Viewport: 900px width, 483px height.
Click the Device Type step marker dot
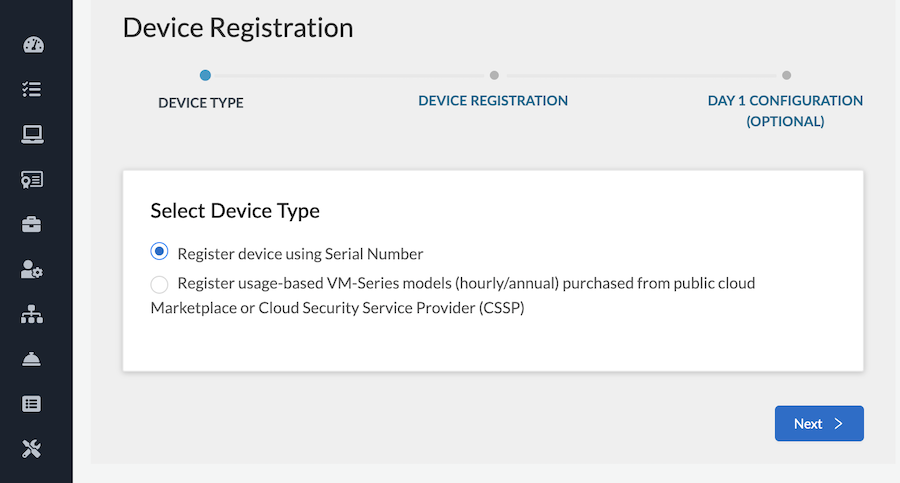point(205,75)
